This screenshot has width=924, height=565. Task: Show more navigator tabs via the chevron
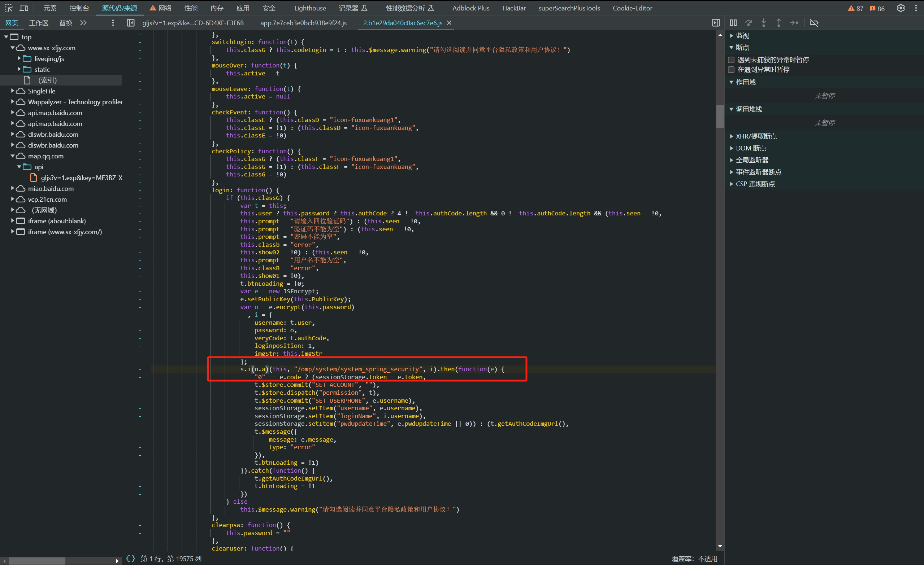point(83,23)
